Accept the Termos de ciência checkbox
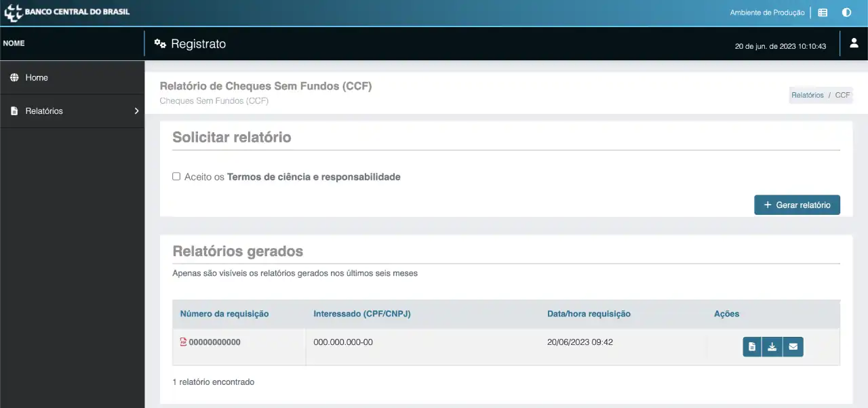Image resolution: width=868 pixels, height=408 pixels. coord(176,176)
